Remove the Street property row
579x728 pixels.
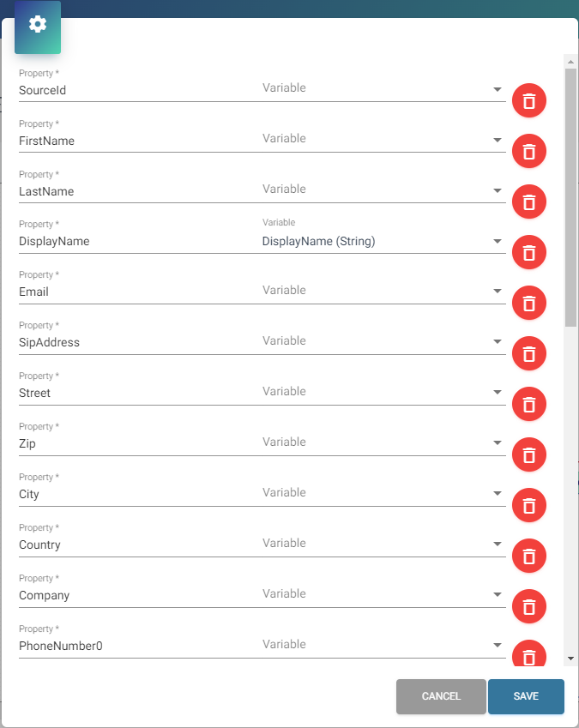coord(529,404)
